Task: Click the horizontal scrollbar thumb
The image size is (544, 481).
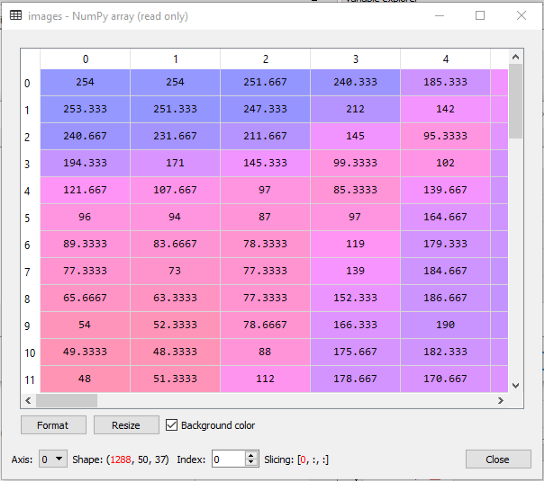Action: (66, 400)
